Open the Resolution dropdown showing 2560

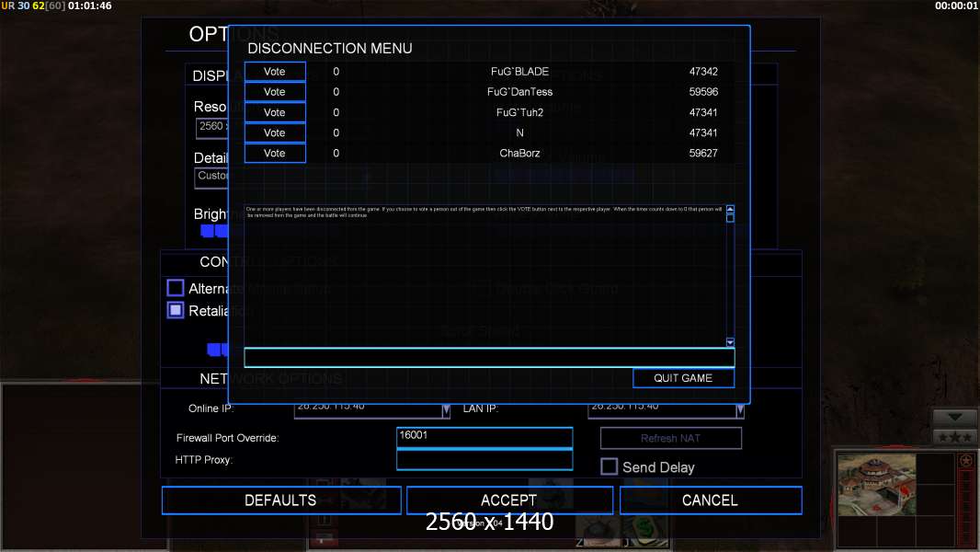211,128
